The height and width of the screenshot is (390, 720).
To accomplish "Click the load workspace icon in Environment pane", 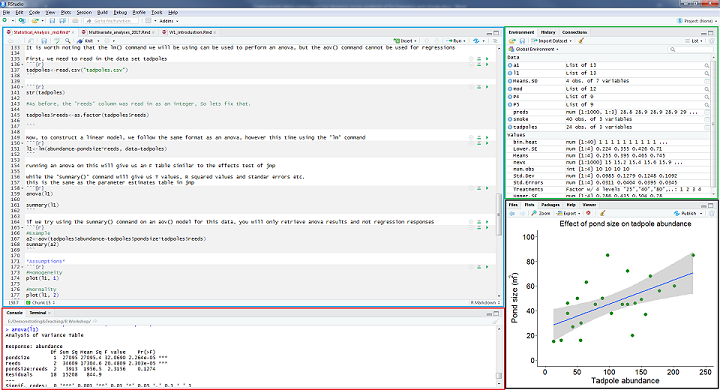I will point(512,41).
